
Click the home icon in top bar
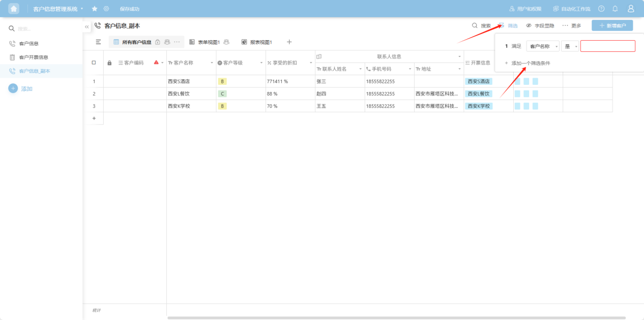click(x=14, y=9)
